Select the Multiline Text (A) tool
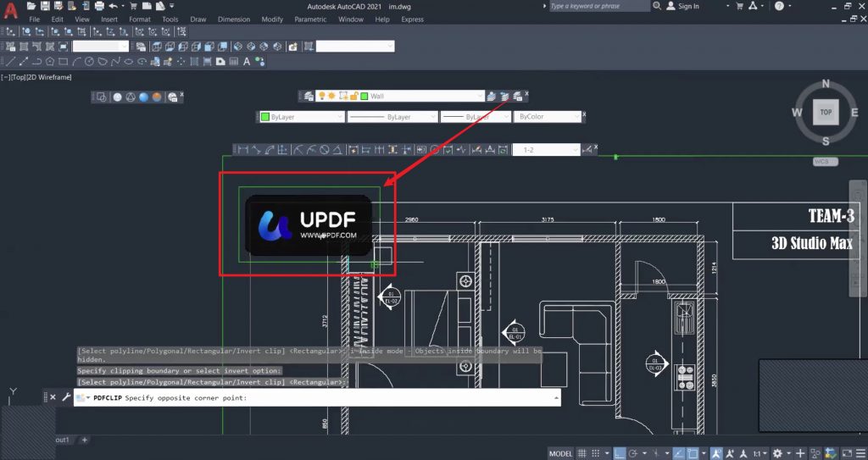This screenshot has height=460, width=868. [247, 62]
